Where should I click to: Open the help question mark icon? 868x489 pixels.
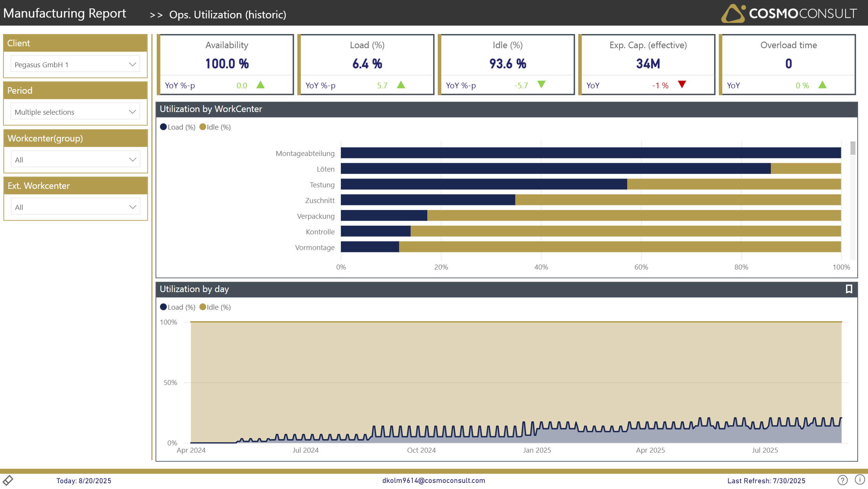pyautogui.click(x=842, y=480)
